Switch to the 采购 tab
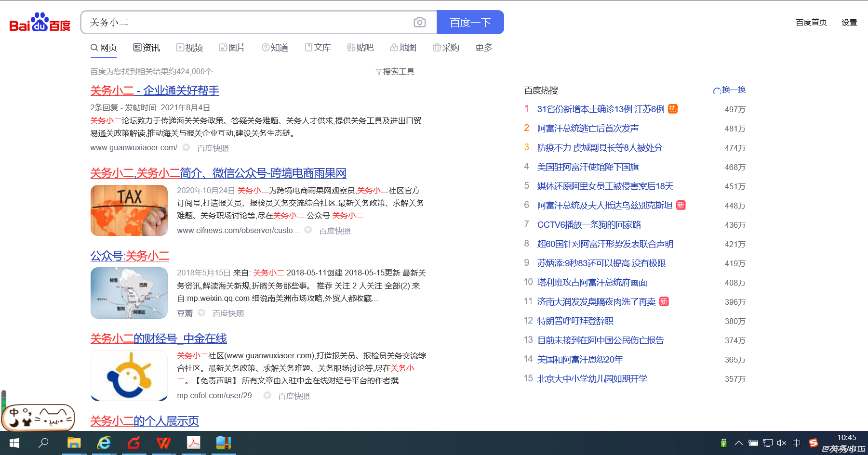Viewport: 868px width, 455px height. pyautogui.click(x=446, y=48)
